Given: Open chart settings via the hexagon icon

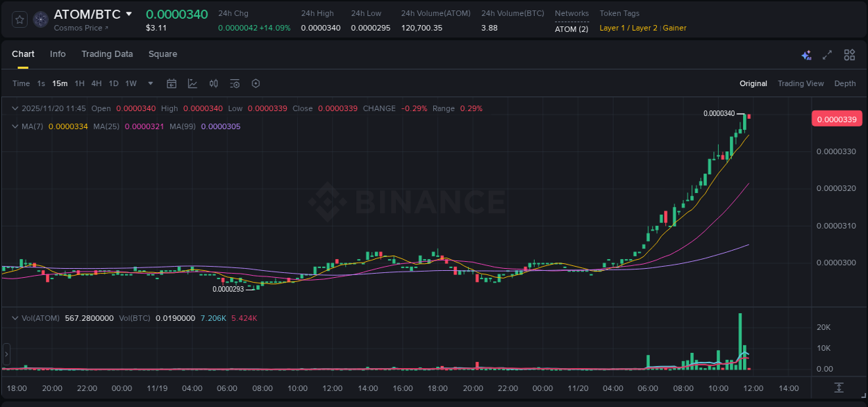Looking at the screenshot, I should pyautogui.click(x=256, y=83).
